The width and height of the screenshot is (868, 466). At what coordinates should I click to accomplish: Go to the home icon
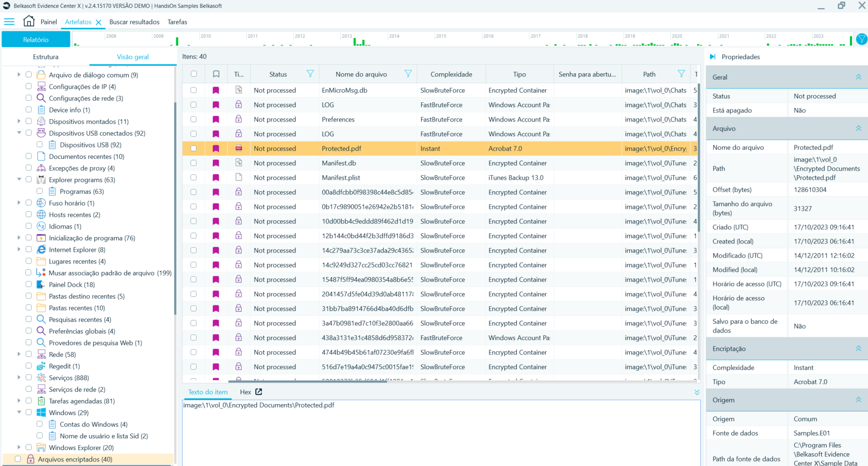29,21
